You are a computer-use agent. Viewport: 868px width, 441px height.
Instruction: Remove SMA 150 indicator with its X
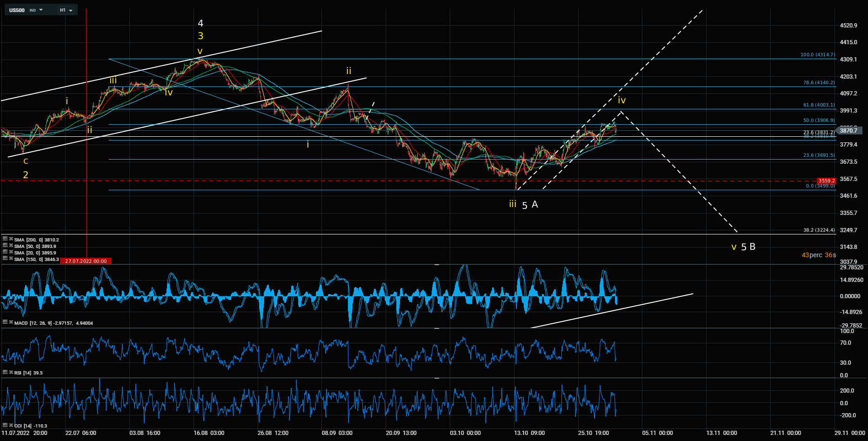pyautogui.click(x=11, y=258)
